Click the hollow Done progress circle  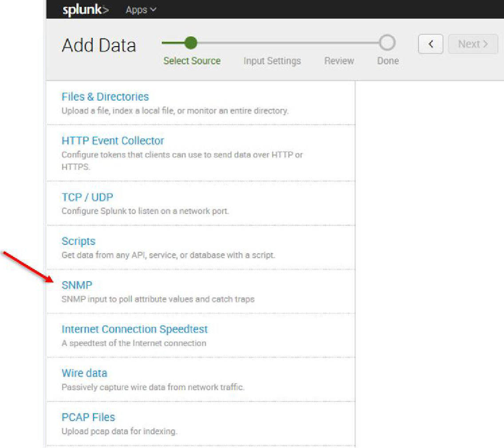coord(387,43)
